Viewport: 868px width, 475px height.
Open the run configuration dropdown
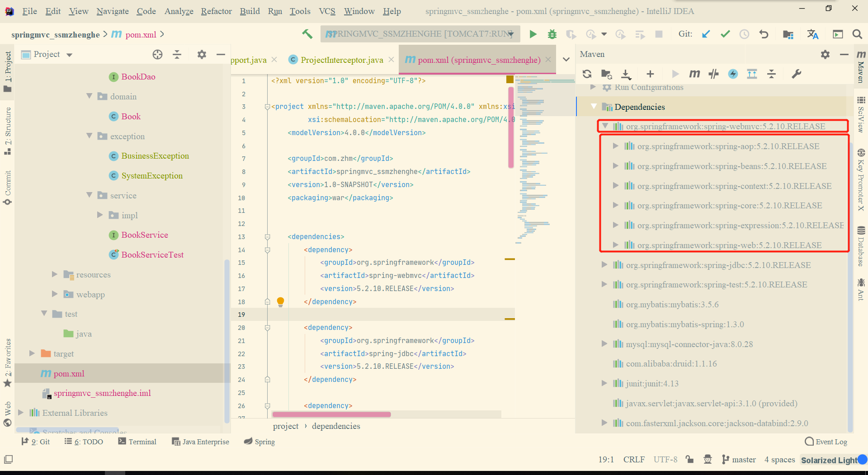coord(420,34)
